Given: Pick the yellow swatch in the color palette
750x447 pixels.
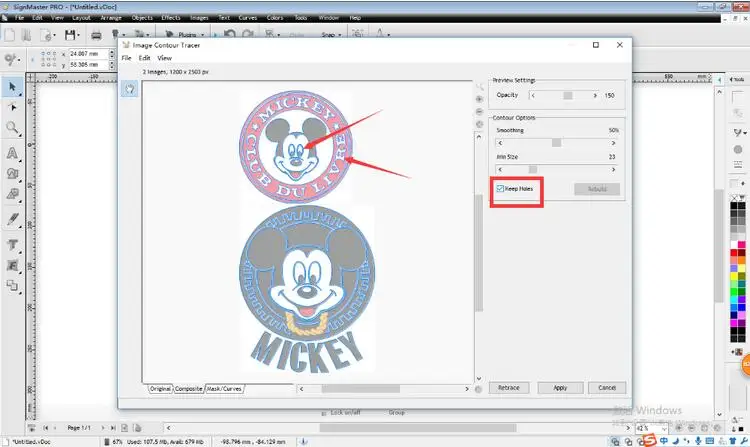Looking at the screenshot, I should pos(734,276).
